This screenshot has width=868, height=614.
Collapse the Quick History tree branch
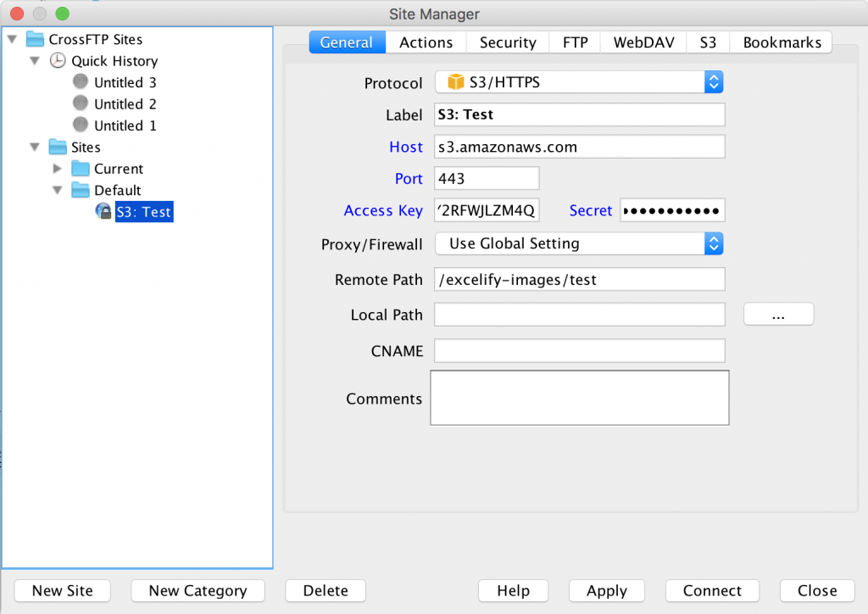(34, 60)
